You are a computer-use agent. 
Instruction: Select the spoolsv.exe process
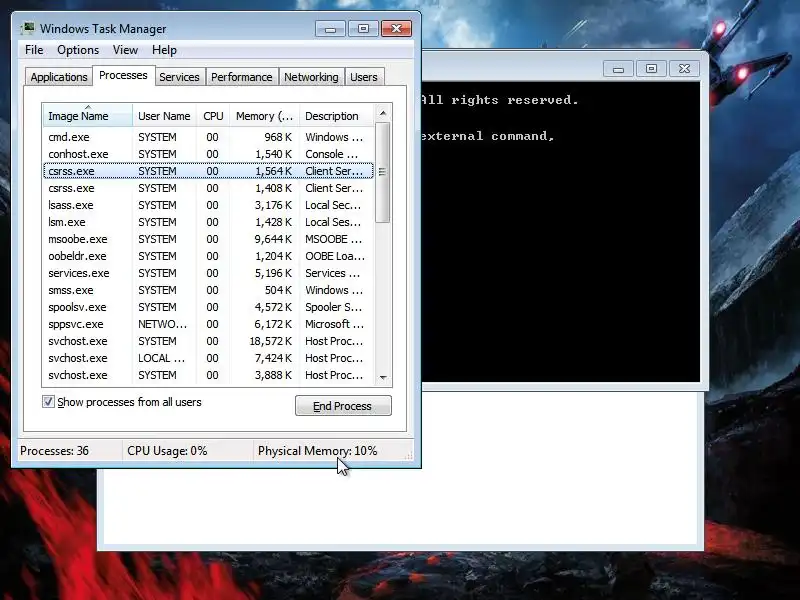pyautogui.click(x=208, y=307)
